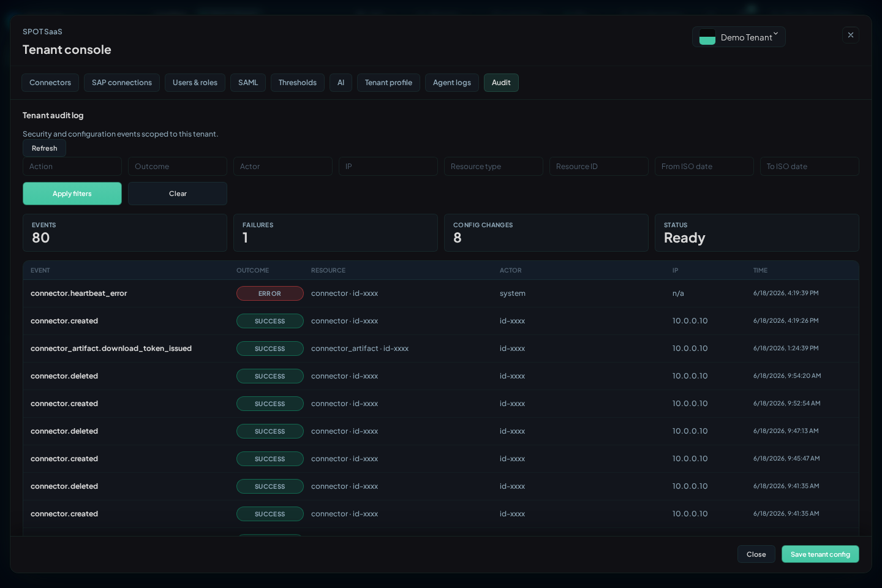
Task: View the Agent logs tab
Action: (452, 83)
